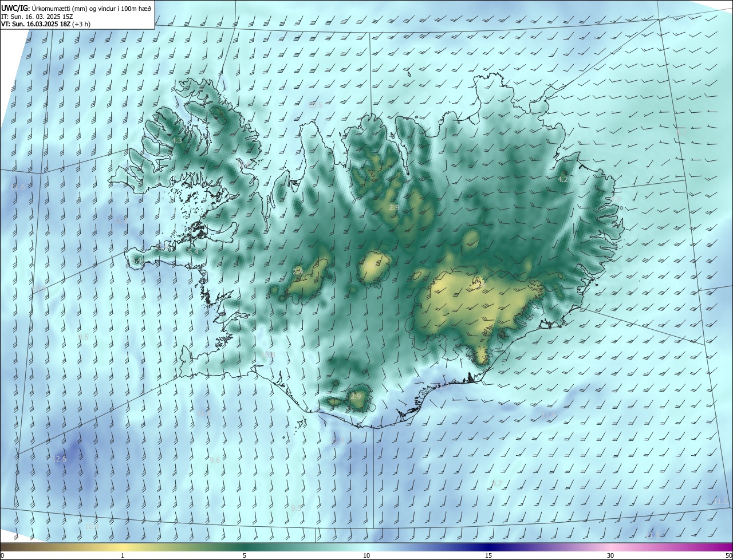The width and height of the screenshot is (733, 560).
Task: Click the '9.7' value label over the southeast ocean
Action: point(496,484)
